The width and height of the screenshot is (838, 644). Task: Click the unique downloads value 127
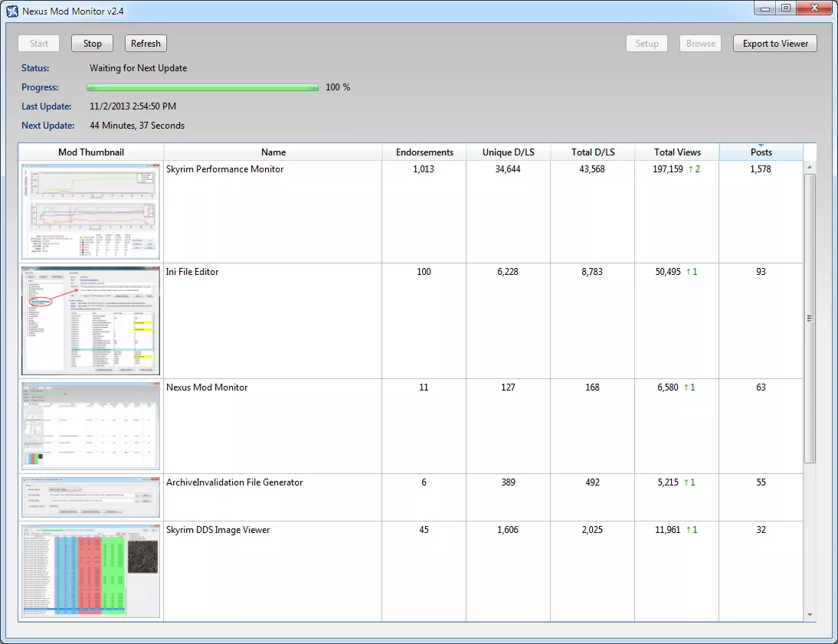(508, 387)
